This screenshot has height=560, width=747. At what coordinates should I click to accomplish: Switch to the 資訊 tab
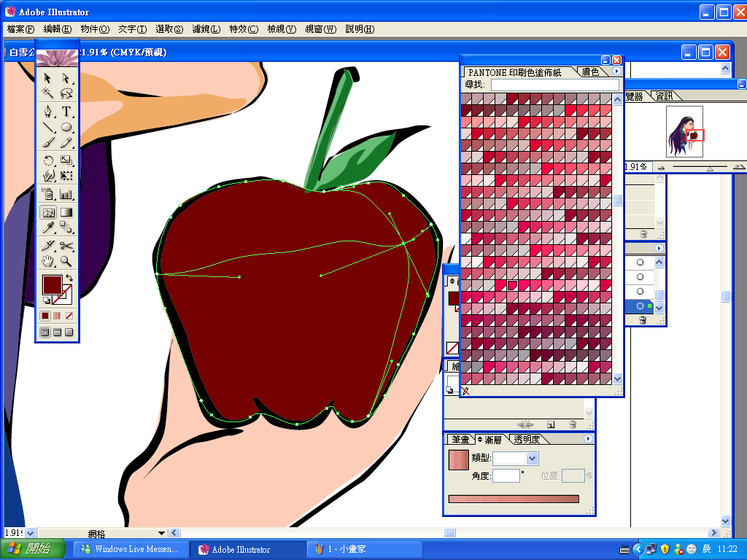point(664,96)
